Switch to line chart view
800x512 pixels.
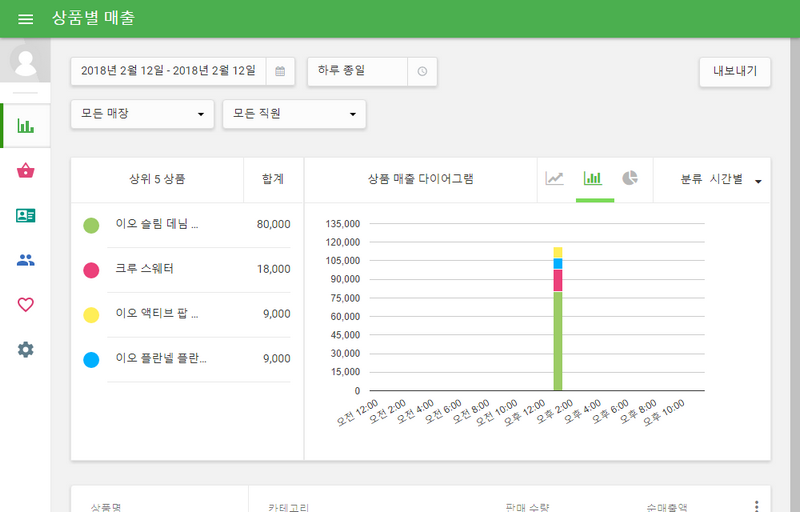click(x=554, y=179)
